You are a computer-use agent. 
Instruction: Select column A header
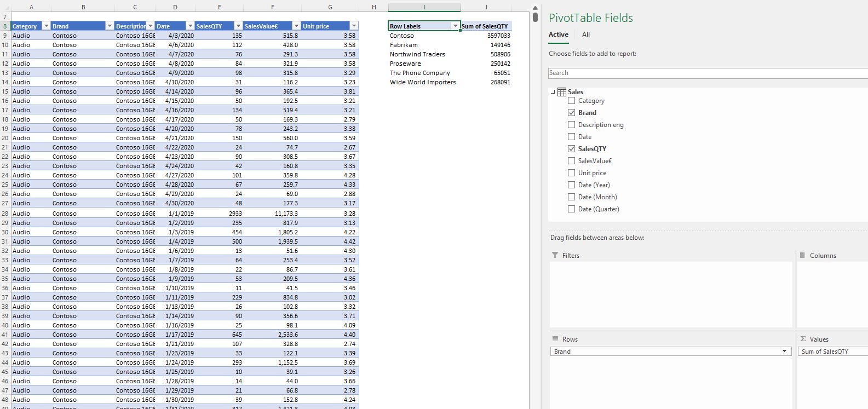[x=31, y=7]
